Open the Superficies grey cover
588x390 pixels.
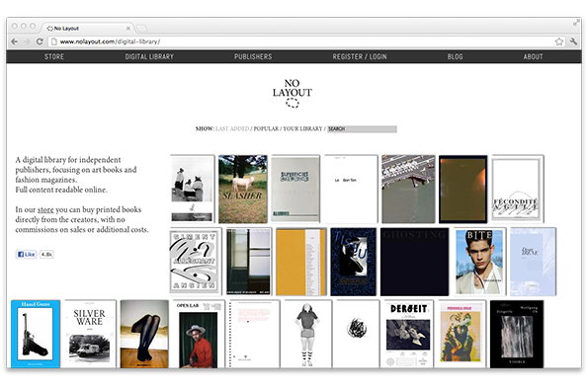(295, 190)
